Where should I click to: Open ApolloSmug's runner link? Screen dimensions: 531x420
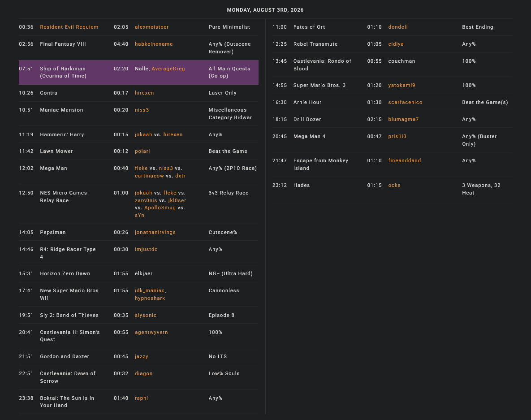click(x=160, y=208)
